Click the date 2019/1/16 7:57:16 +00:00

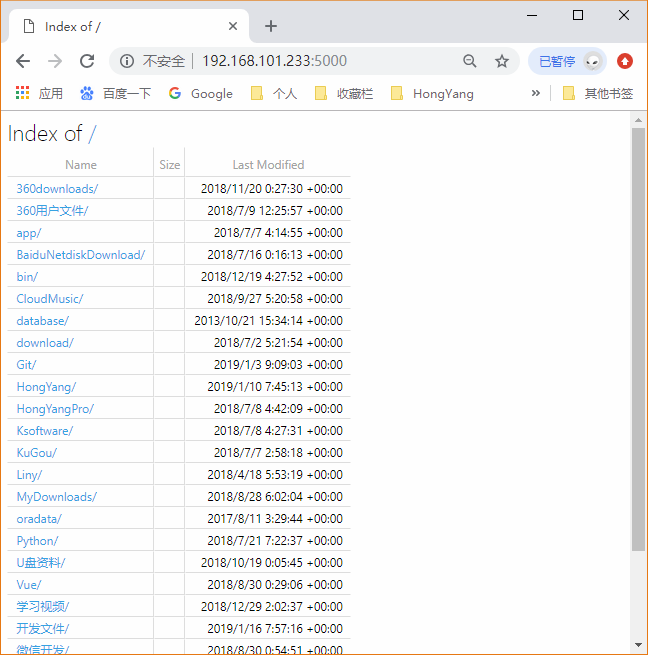(x=275, y=629)
